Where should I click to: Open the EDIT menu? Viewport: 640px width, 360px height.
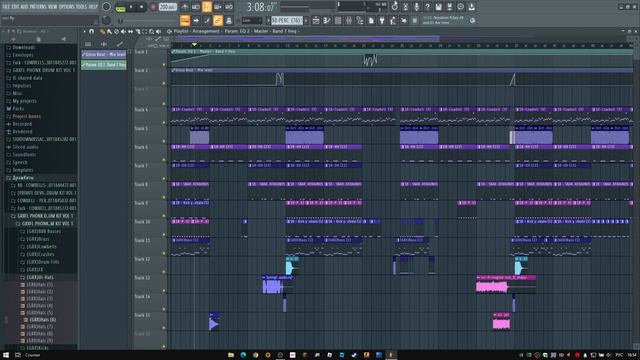[16, 7]
